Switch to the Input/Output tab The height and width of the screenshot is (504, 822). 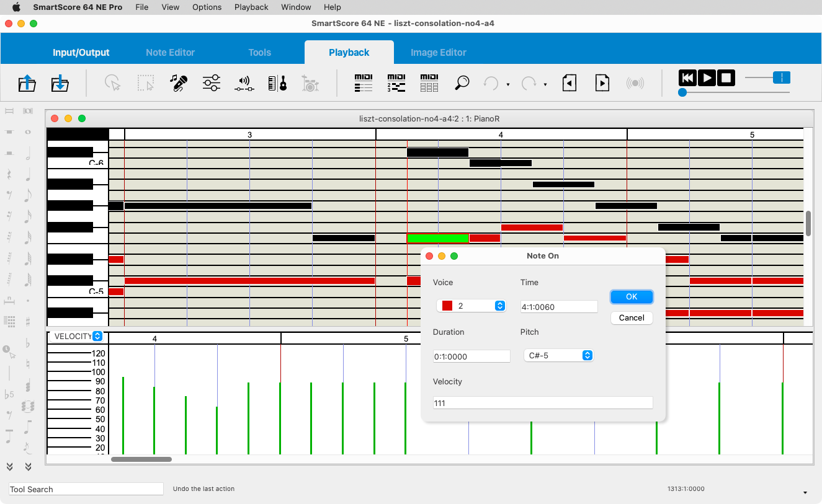pyautogui.click(x=81, y=53)
